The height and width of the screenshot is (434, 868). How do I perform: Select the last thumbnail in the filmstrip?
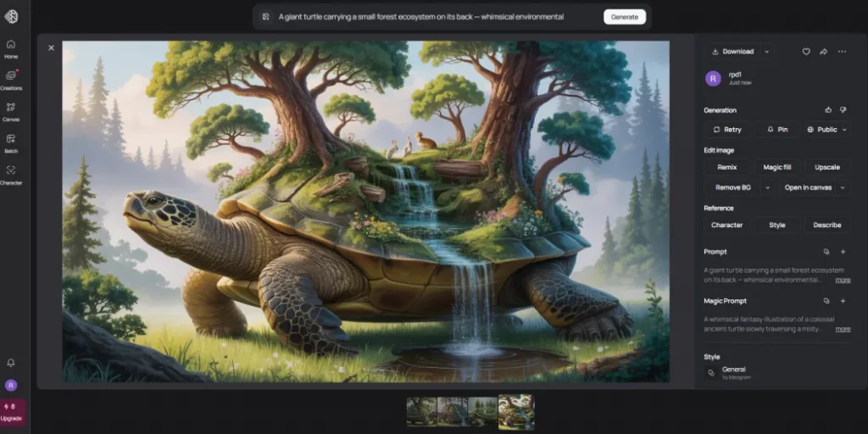point(516,411)
